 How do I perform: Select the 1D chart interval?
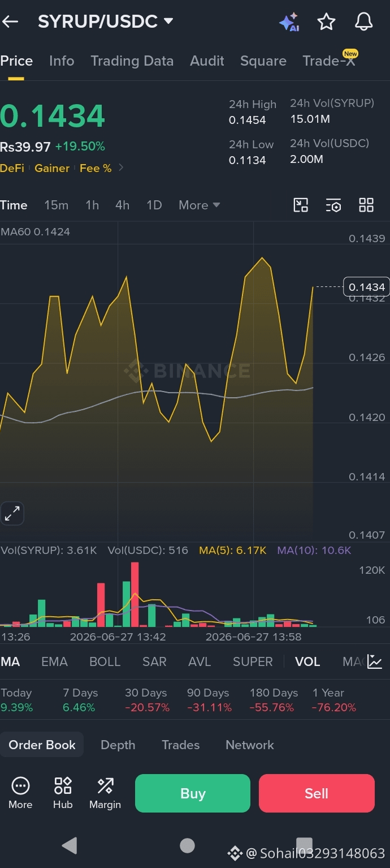[154, 205]
